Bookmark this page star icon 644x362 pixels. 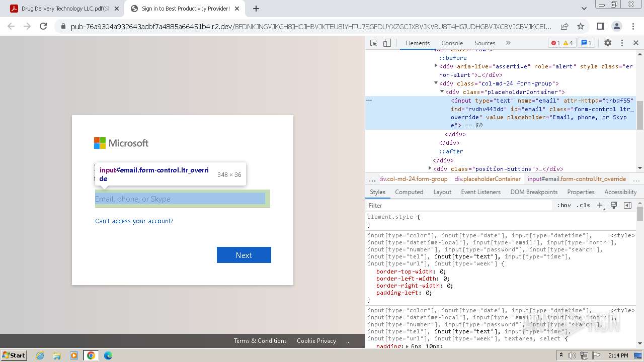click(x=581, y=26)
